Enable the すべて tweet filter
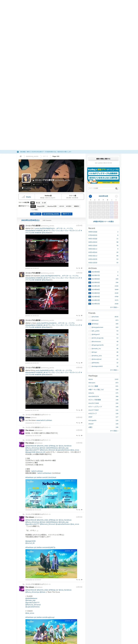The image size is (138, 644). [33, 206]
